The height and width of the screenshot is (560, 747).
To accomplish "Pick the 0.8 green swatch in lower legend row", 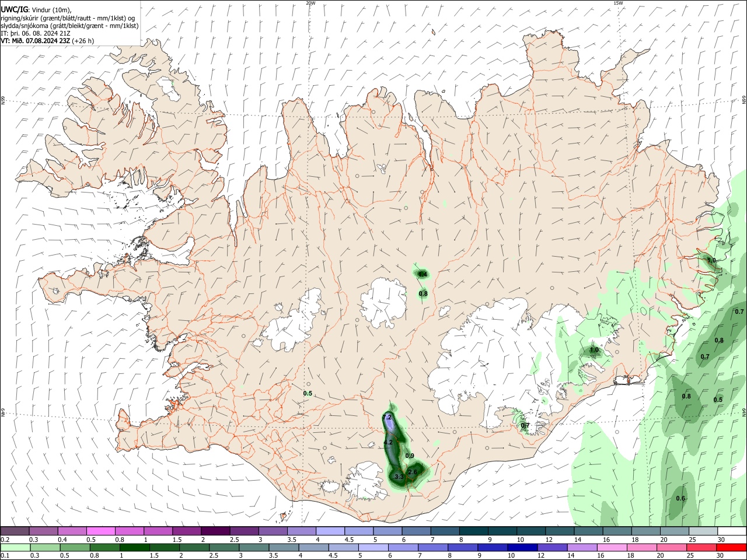I will point(104,547).
